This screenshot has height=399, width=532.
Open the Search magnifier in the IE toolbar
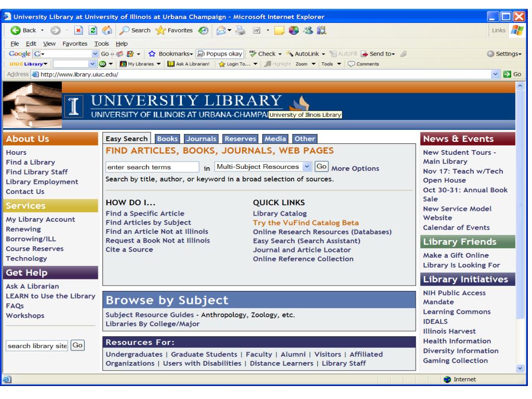[125, 31]
